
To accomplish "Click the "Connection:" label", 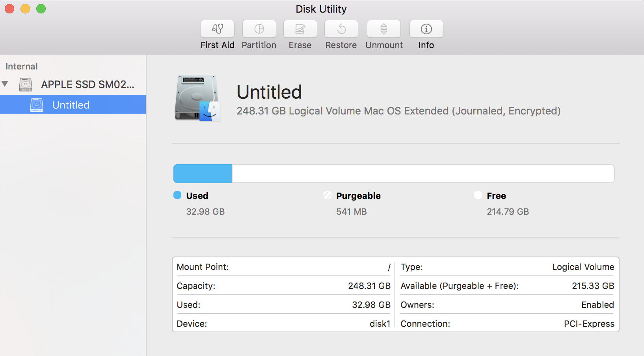I will point(425,324).
